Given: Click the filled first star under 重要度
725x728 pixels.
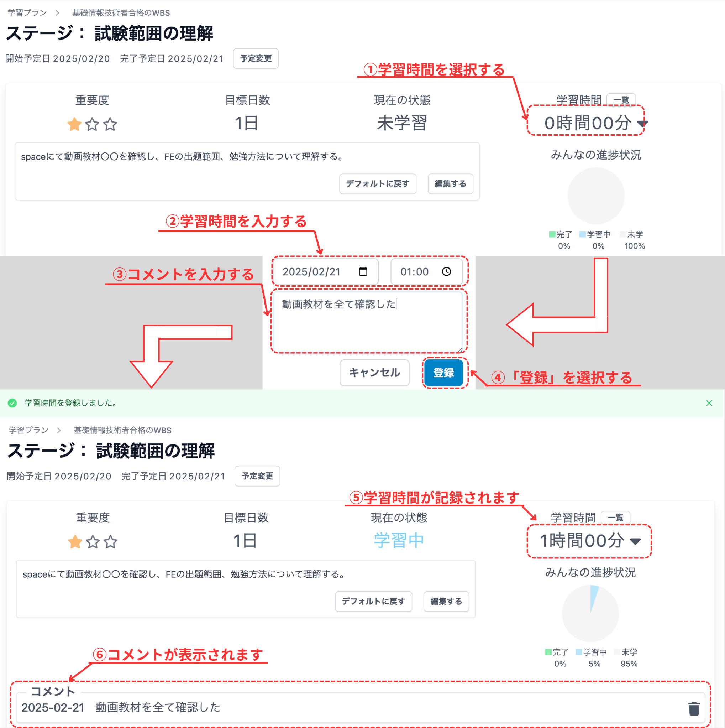Looking at the screenshot, I should (74, 124).
